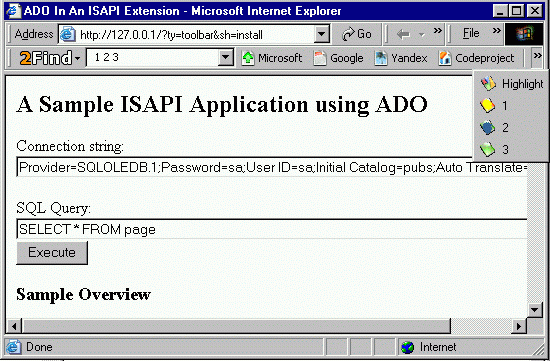The width and height of the screenshot is (550, 361).
Task: Click the Microsoft search icon
Action: tap(248, 58)
